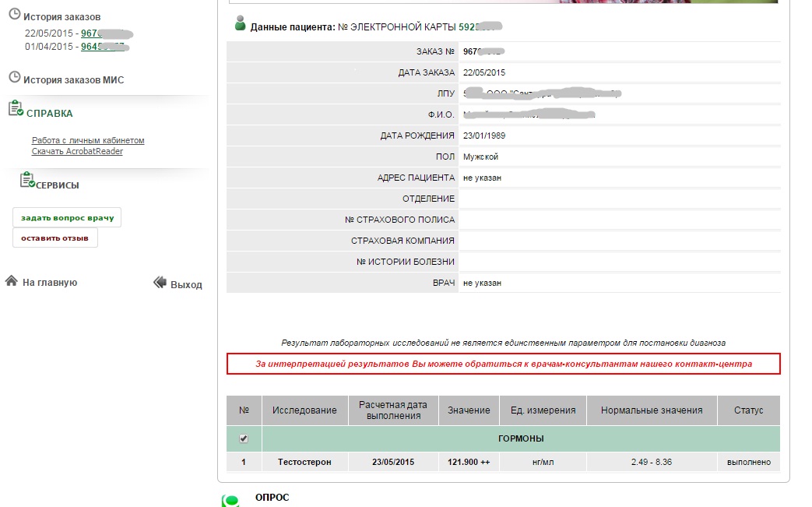This screenshot has width=812, height=507.
Task: Click the clock icon beside История заказов
Action: [14, 15]
